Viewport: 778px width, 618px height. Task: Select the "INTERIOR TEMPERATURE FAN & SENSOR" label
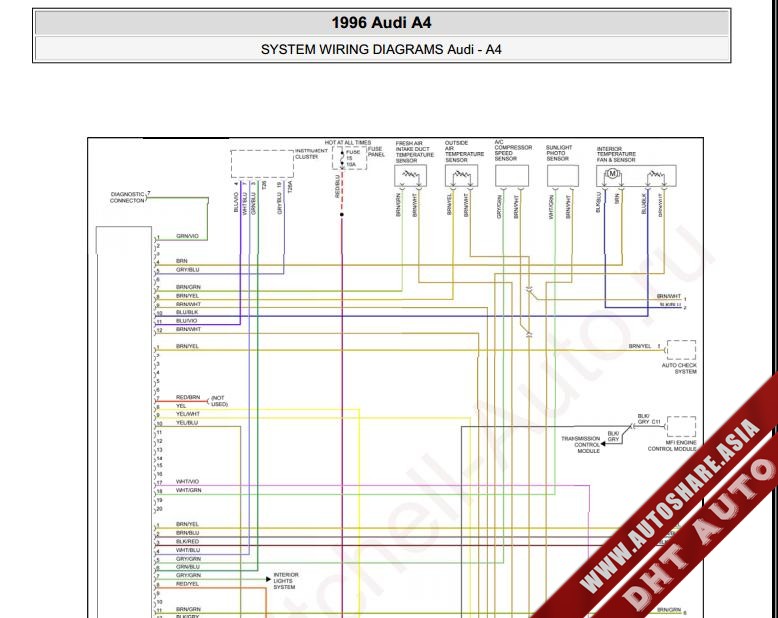(x=616, y=154)
